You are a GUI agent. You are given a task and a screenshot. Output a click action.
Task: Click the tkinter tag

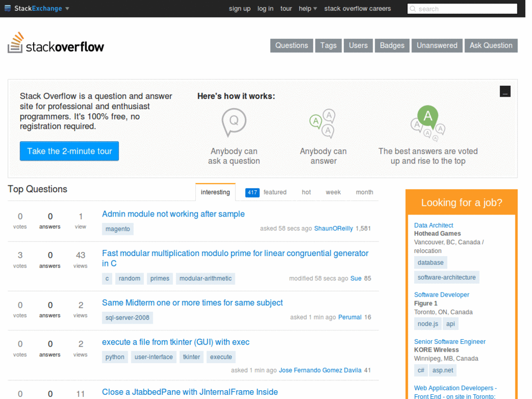(191, 357)
